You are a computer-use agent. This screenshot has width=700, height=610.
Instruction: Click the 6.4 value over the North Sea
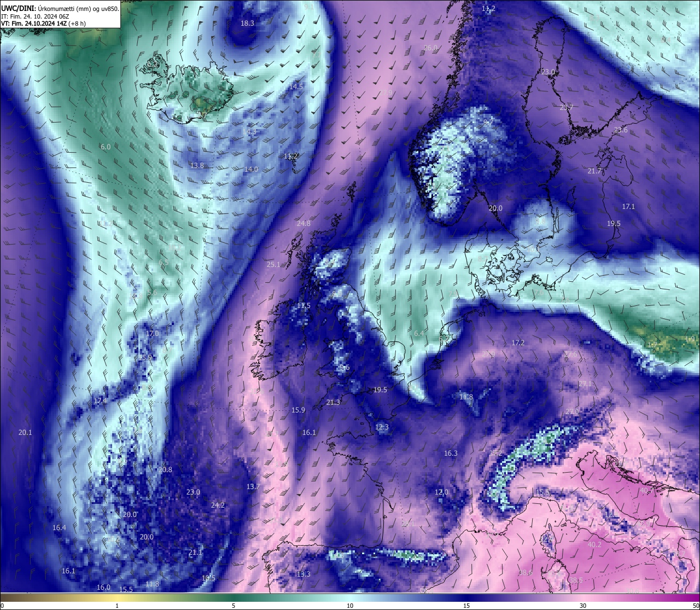coord(419,333)
